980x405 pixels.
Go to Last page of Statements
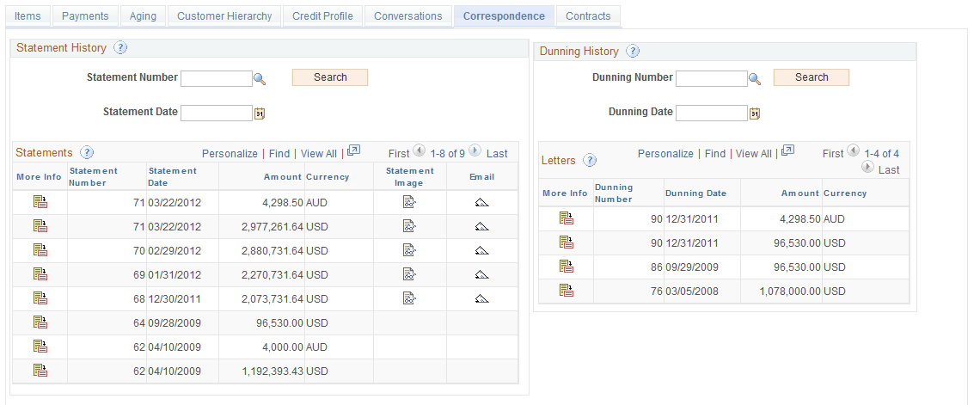[x=497, y=154]
